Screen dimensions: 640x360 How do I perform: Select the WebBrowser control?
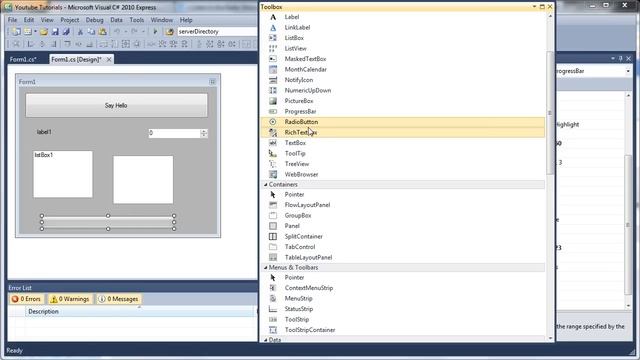(x=301, y=174)
